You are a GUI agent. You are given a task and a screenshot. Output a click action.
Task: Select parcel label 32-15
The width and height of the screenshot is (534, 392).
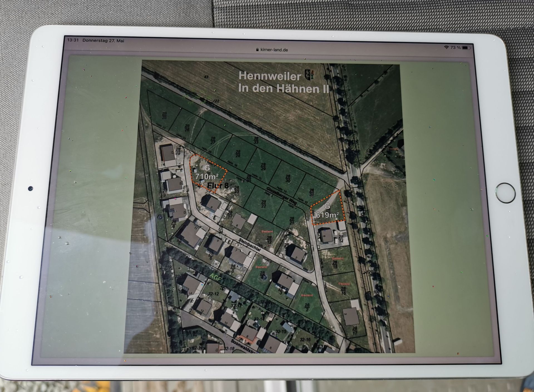[281, 332]
